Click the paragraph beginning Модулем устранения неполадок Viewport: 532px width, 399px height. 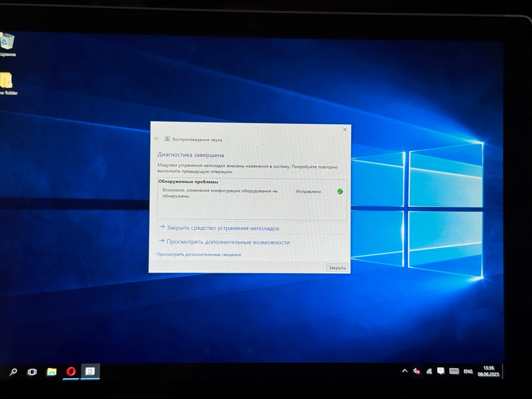[248, 169]
